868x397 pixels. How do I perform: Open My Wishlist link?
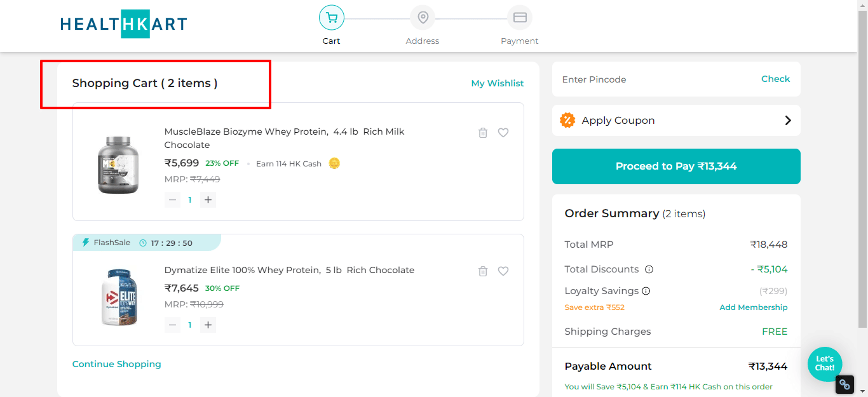(497, 83)
